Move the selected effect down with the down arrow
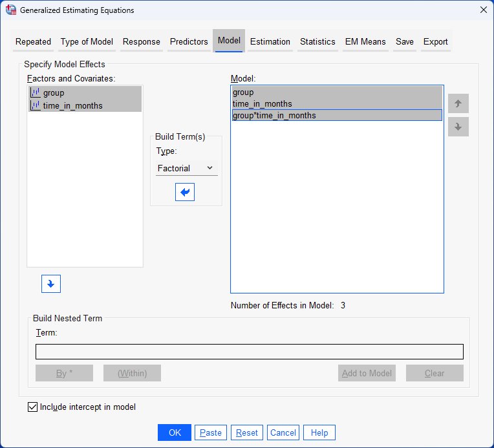Image resolution: width=494 pixels, height=448 pixels. click(458, 127)
